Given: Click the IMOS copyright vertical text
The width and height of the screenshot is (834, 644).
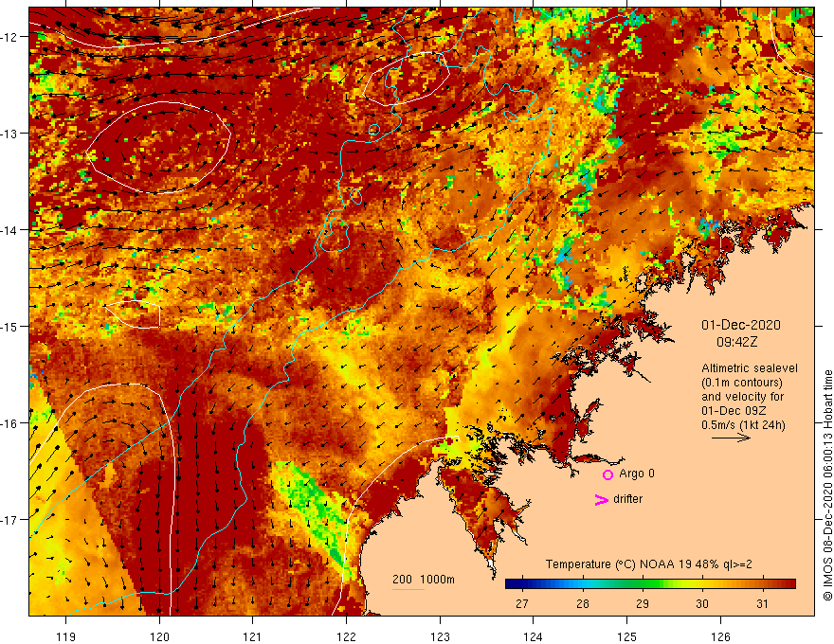Looking at the screenshot, I should [827, 486].
